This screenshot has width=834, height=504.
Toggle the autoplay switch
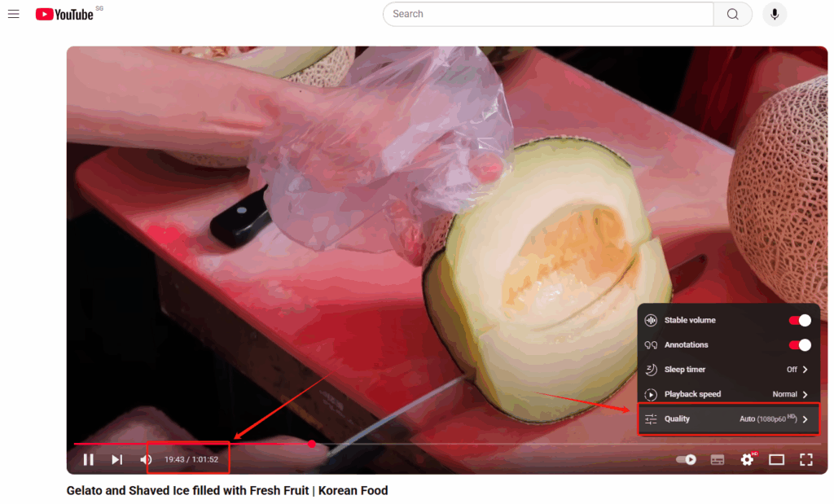(x=686, y=459)
